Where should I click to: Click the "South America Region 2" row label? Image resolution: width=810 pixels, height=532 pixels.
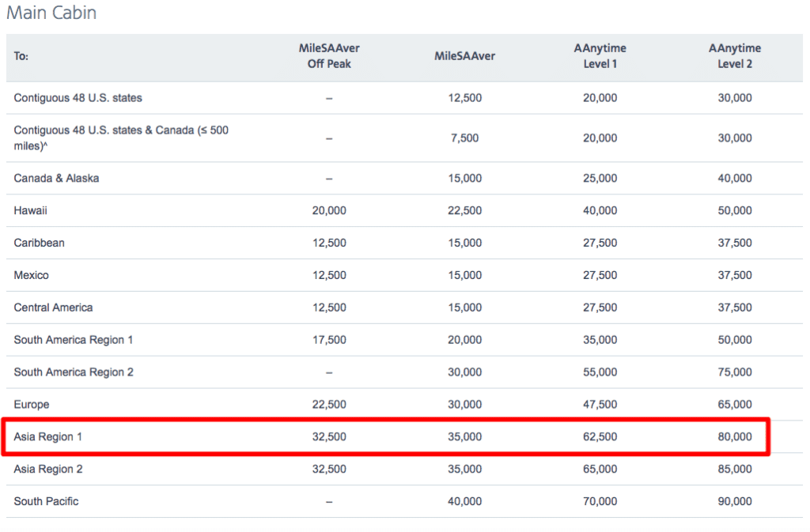tap(74, 372)
